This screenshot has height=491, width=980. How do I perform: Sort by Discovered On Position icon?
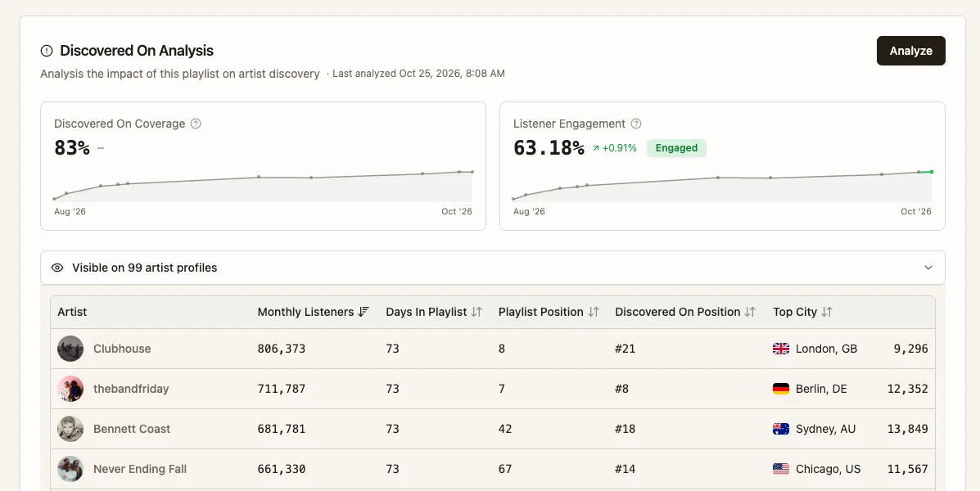[x=750, y=312]
